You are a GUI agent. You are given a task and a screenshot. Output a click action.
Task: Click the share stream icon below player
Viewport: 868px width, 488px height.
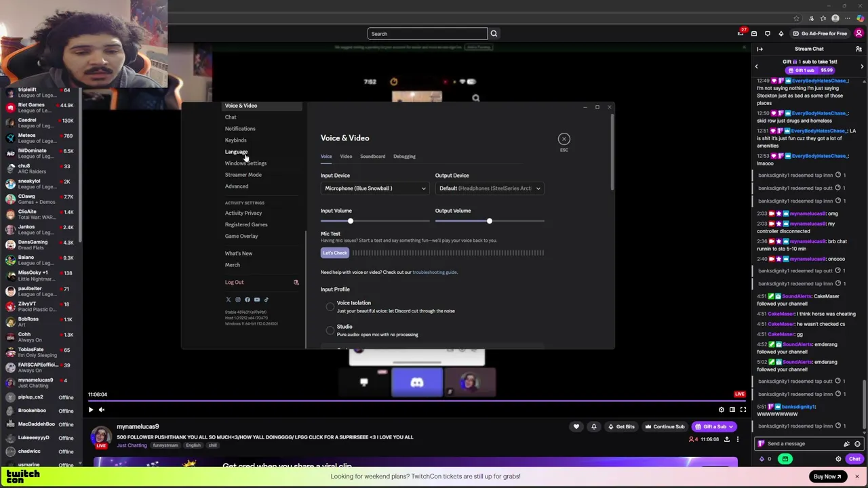click(726, 439)
